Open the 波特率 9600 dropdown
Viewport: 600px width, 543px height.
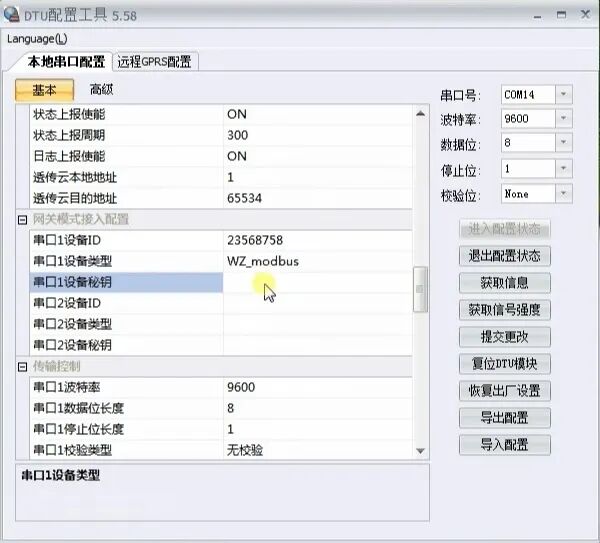coord(563,119)
